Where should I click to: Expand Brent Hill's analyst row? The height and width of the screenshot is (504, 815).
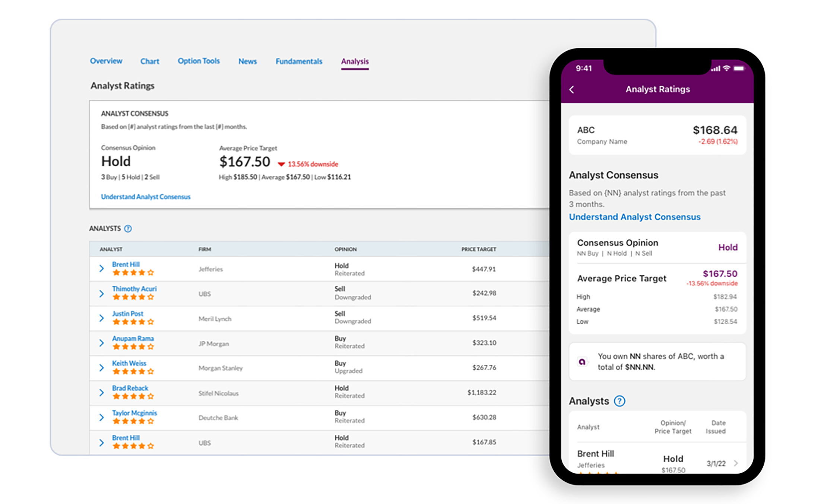point(101,268)
